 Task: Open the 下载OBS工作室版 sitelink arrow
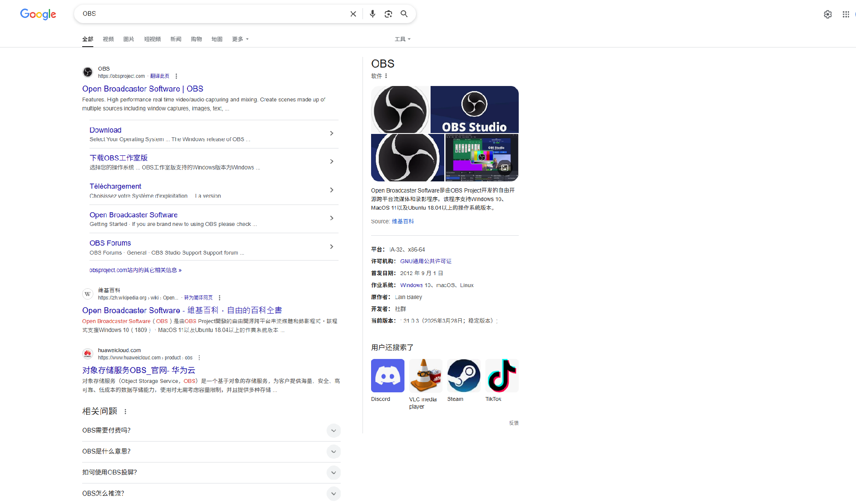[x=332, y=162]
